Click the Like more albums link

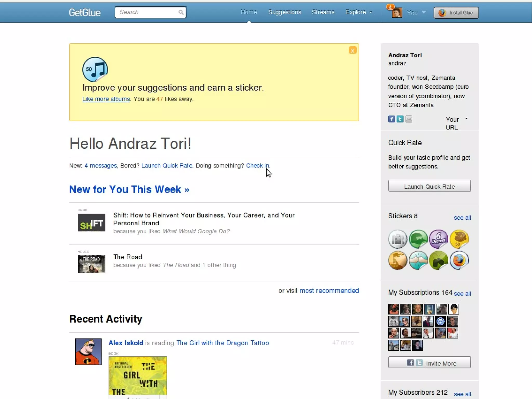[106, 99]
